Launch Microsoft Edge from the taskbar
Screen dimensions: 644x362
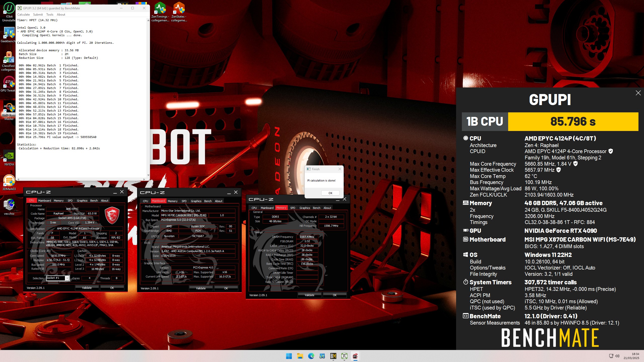[x=311, y=356]
